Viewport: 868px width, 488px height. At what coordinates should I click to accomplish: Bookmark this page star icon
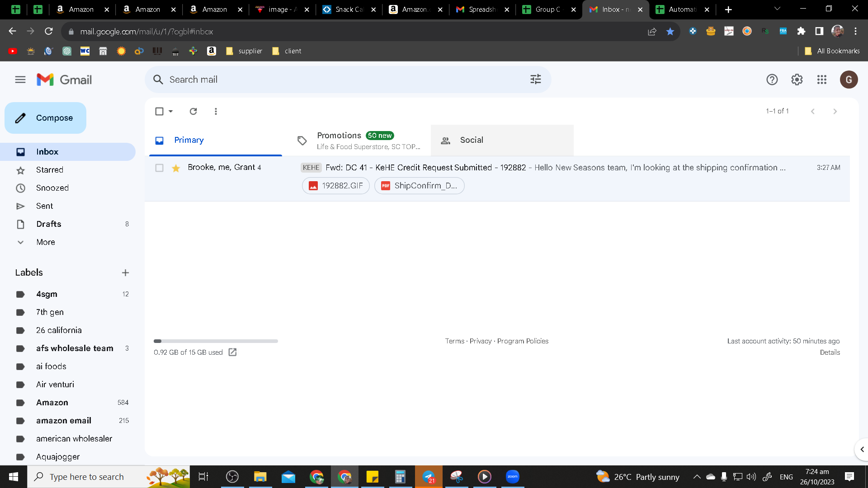coord(670,31)
